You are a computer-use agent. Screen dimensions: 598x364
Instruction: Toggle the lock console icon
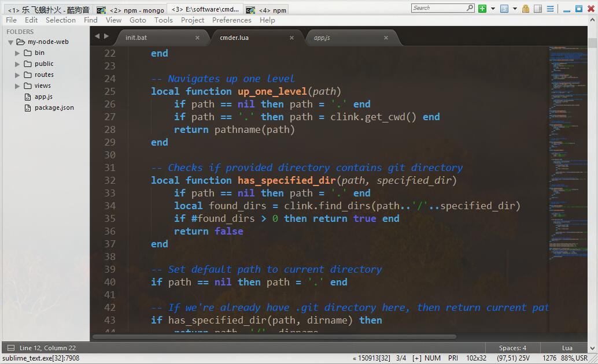coord(526,9)
